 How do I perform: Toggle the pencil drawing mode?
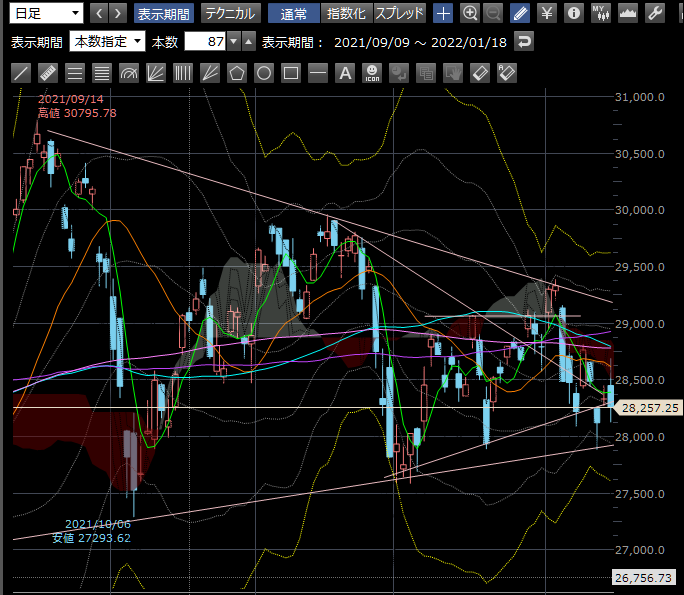(x=520, y=13)
